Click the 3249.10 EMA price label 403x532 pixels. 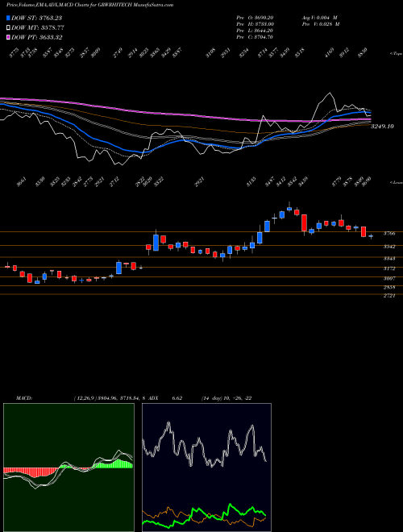point(382,127)
